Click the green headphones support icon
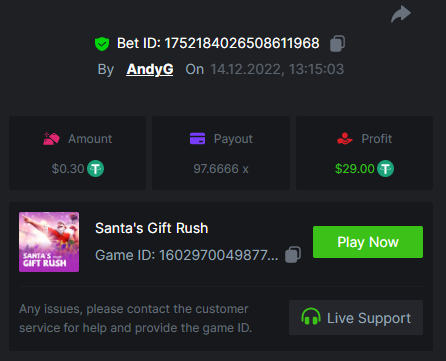This screenshot has width=446, height=361. (x=311, y=317)
